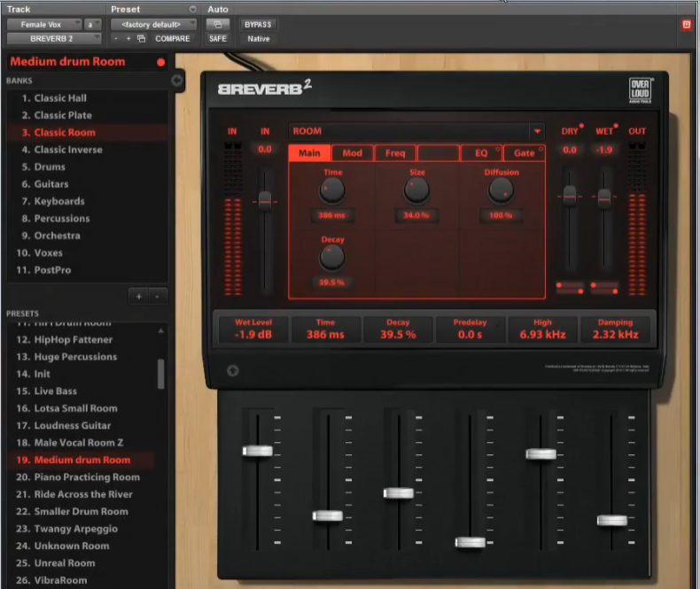Image resolution: width=700 pixels, height=589 pixels.
Task: Open the factory default preset dropdown
Action: 153,25
